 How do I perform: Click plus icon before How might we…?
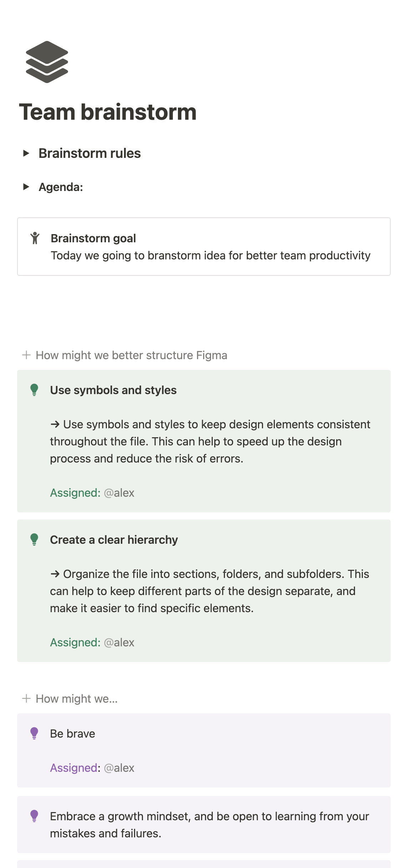click(x=26, y=698)
